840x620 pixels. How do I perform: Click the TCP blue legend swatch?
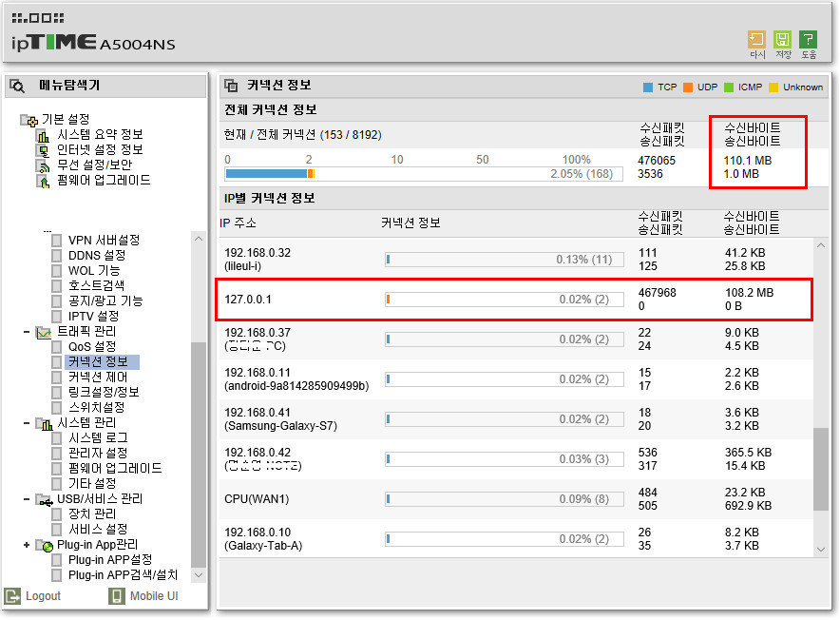tap(648, 87)
